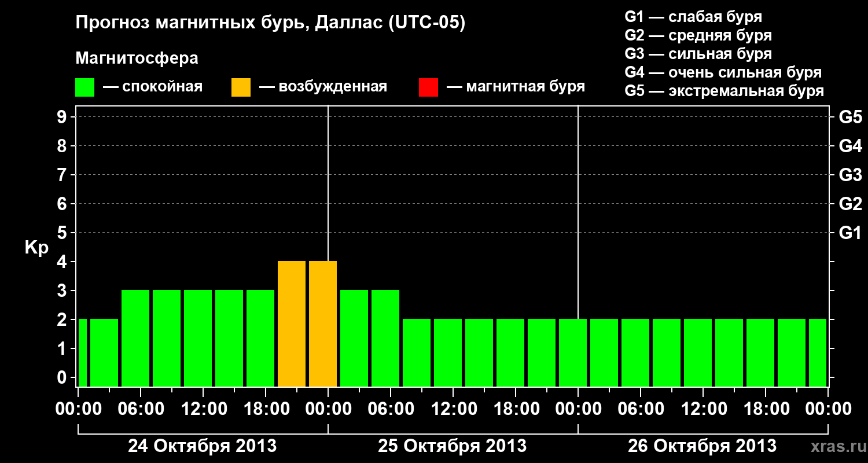Click the Kp axis value 7
Viewport: 868px width, 463px height.
click(x=62, y=175)
